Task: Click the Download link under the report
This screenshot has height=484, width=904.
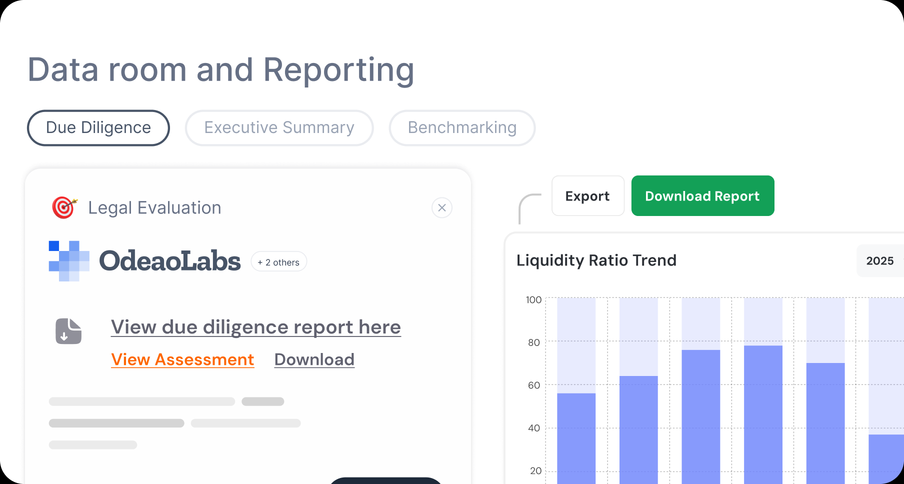Action: (314, 360)
